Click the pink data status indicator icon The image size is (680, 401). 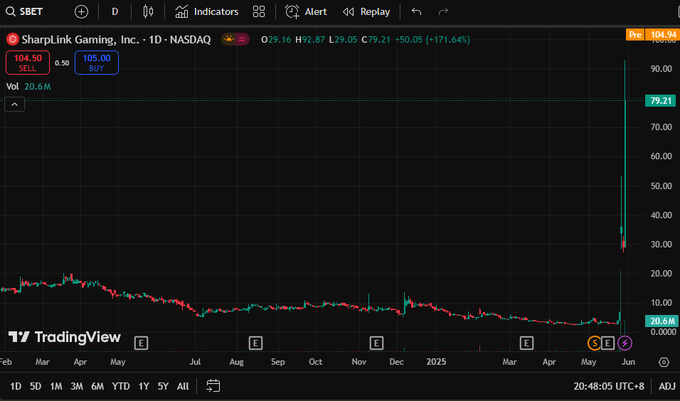point(242,39)
